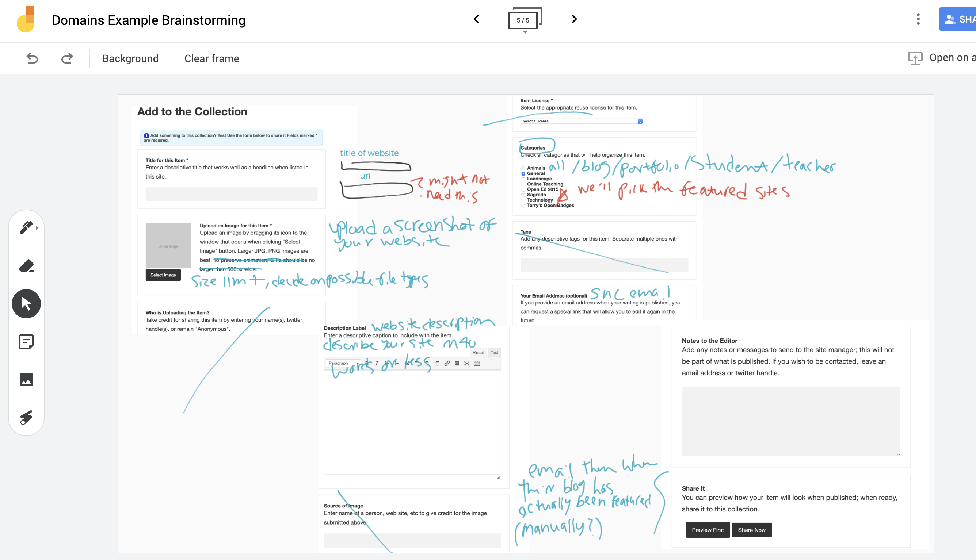The image size is (976, 560).
Task: Redo the last action
Action: (x=67, y=58)
